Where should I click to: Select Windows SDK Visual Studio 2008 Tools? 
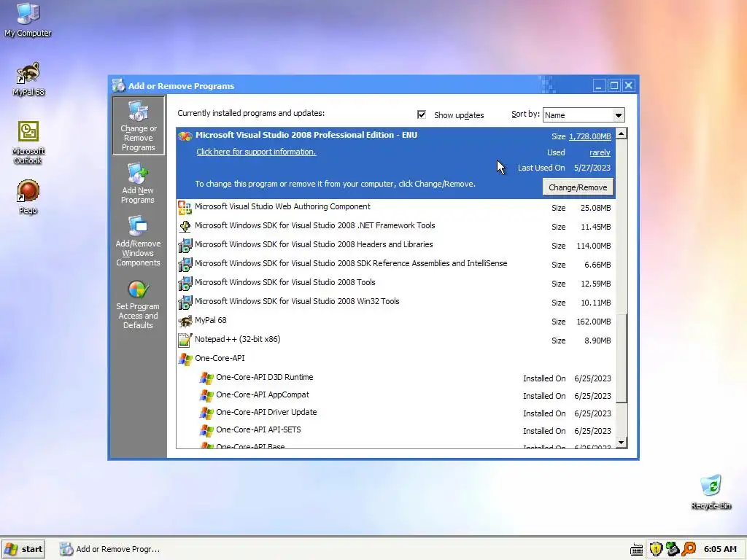(x=395, y=284)
